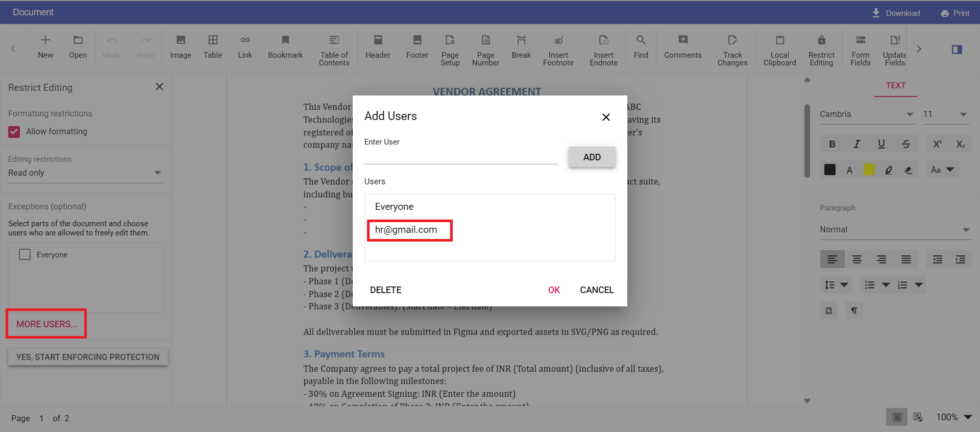Screen dimensions: 980x432
Task: Click the Strikethrough icon
Action: pos(906,144)
